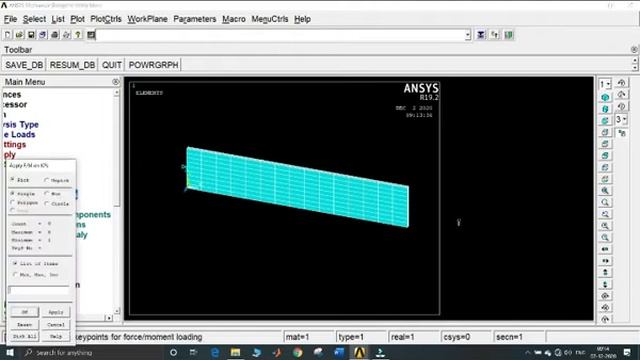
Task: Click the Pan Model Up arrow icon
Action: pyautogui.click(x=605, y=272)
